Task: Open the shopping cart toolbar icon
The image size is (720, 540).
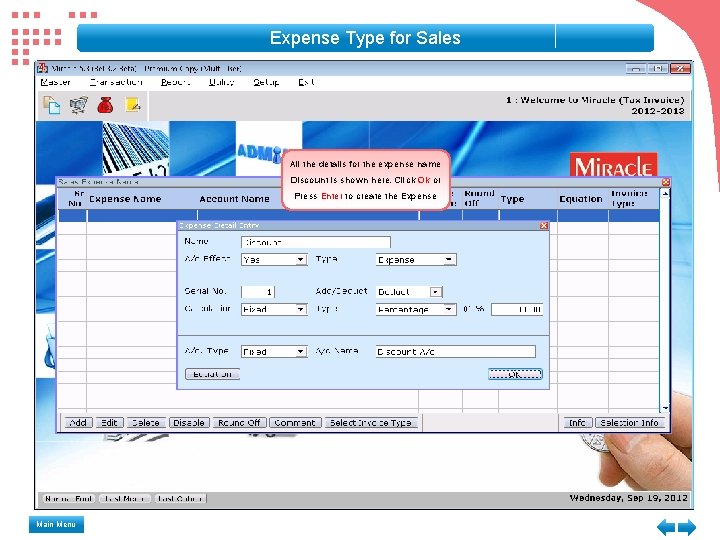Action: [79, 105]
